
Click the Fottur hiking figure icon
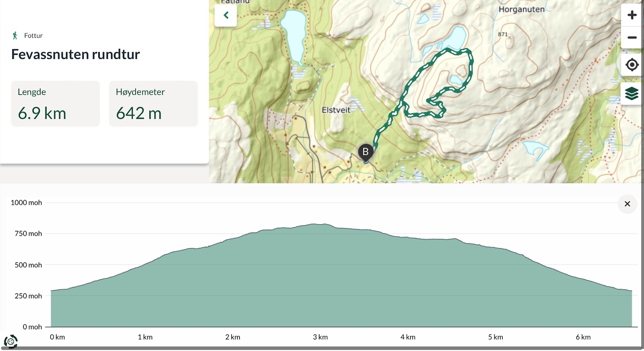pyautogui.click(x=15, y=35)
